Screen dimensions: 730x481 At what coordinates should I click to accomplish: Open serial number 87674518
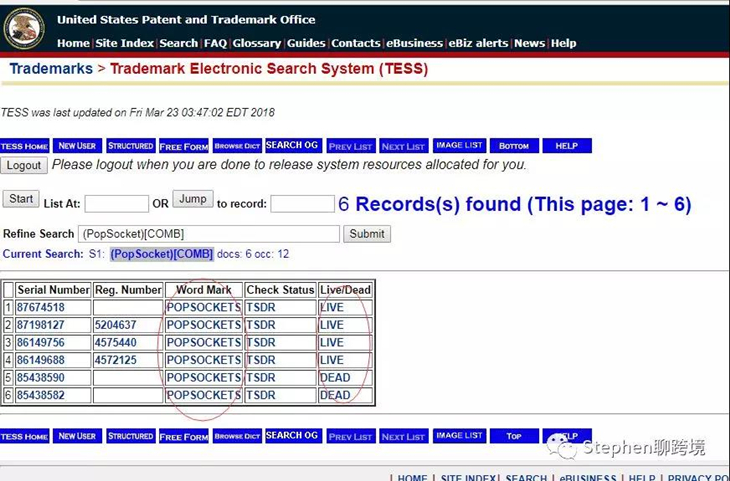click(41, 308)
